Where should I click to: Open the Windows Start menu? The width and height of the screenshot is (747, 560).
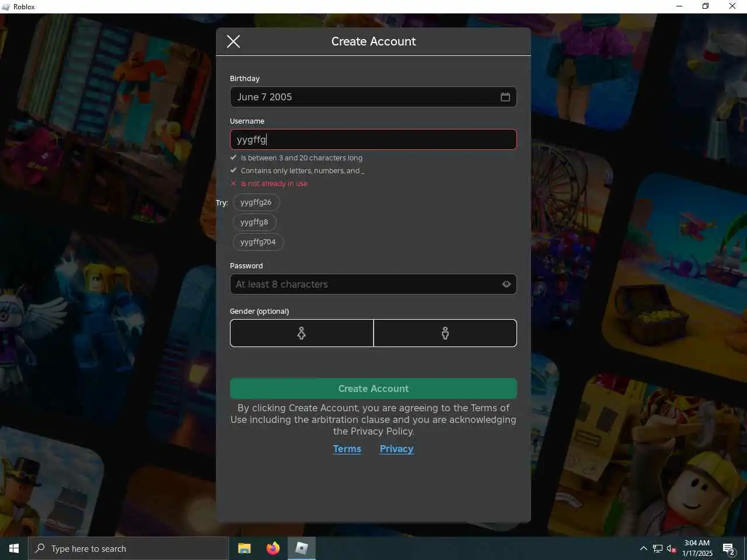[x=14, y=548]
